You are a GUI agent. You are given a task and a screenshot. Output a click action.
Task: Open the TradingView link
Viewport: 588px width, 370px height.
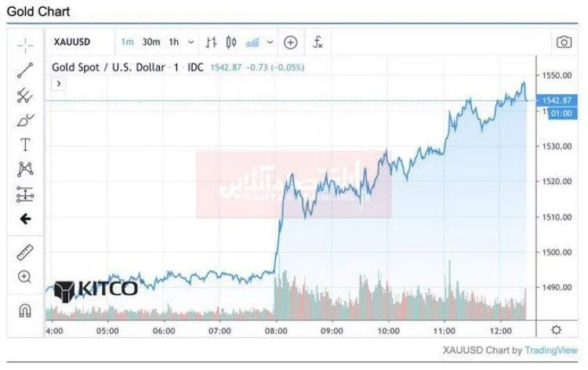click(551, 350)
